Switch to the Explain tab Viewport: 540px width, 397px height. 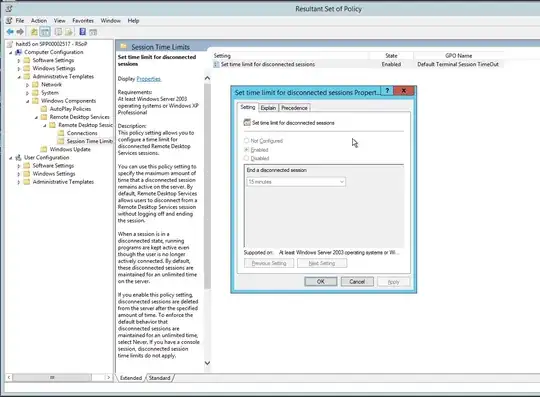(268, 108)
